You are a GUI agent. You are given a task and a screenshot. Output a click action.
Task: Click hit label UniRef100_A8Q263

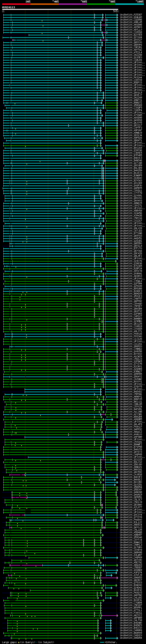point(131,565)
